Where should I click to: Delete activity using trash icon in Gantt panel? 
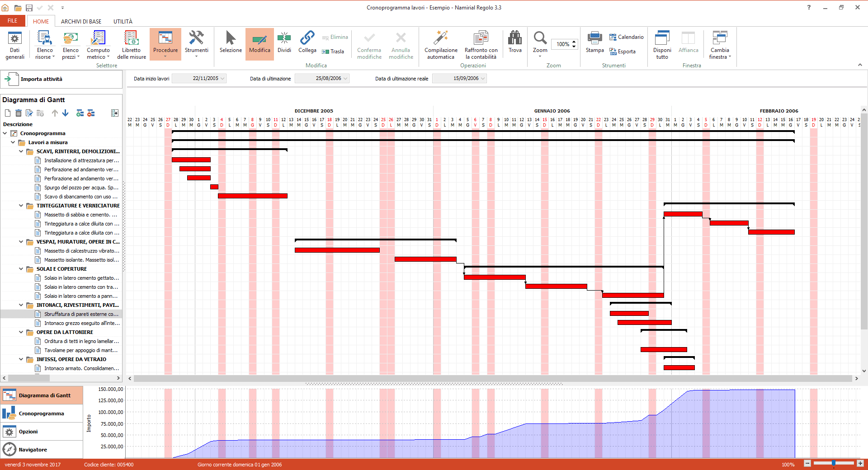coord(19,113)
